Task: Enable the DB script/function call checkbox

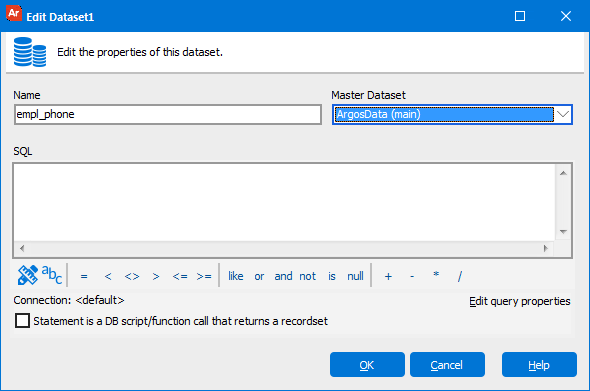Action: pyautogui.click(x=22, y=321)
